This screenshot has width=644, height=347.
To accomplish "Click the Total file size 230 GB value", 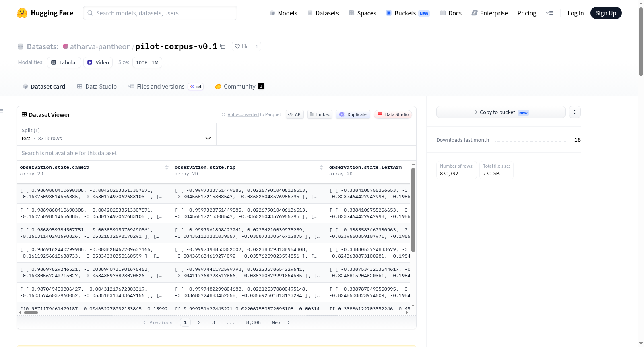I will coord(491,174).
